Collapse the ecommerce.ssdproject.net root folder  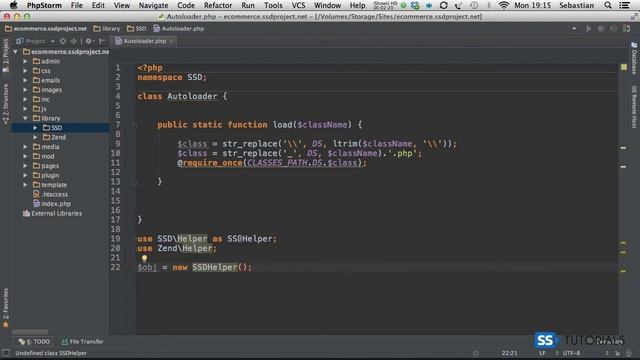(16, 52)
